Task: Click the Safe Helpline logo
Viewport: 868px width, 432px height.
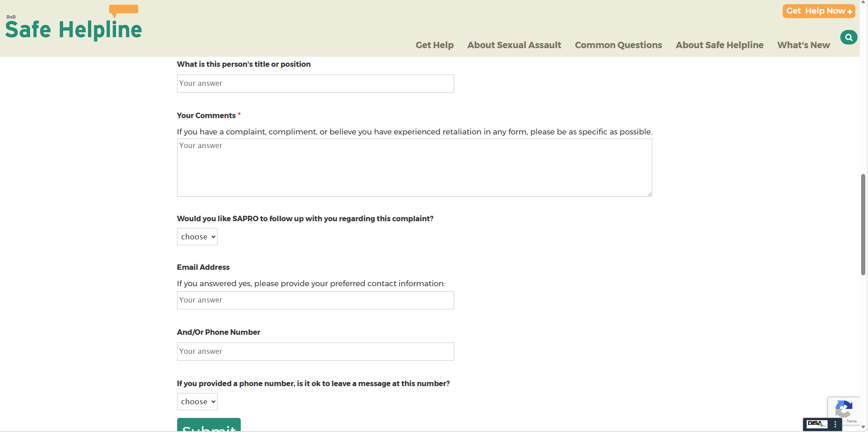Action: click(x=74, y=25)
